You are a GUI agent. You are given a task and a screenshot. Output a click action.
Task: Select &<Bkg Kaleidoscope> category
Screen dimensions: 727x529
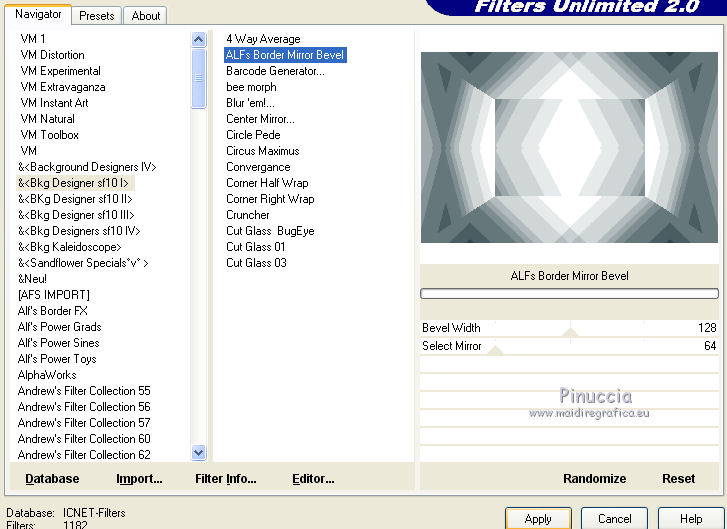point(70,247)
